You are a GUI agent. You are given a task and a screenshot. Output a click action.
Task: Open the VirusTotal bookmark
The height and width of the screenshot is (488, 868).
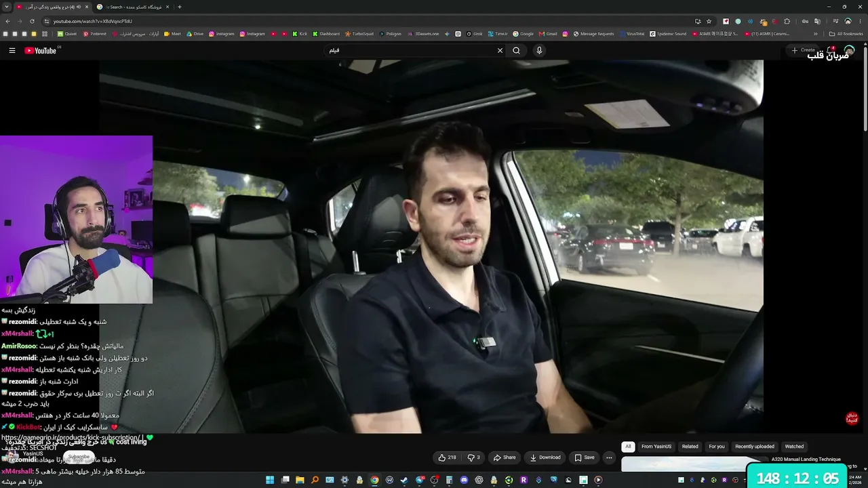(632, 34)
